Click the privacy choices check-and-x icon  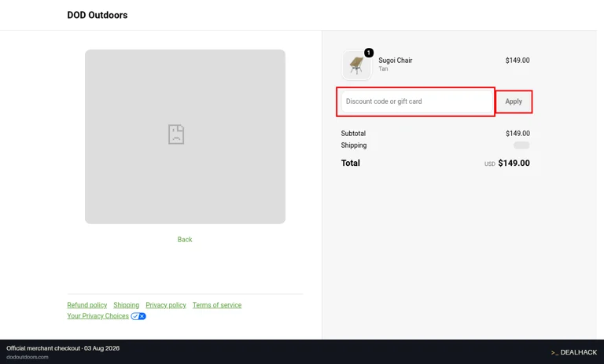[138, 316]
